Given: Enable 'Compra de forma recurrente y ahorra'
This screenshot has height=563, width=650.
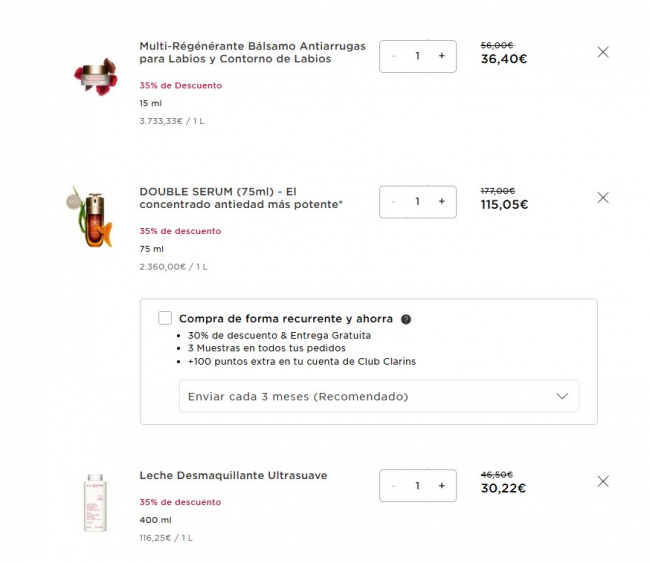Looking at the screenshot, I should coord(165,318).
